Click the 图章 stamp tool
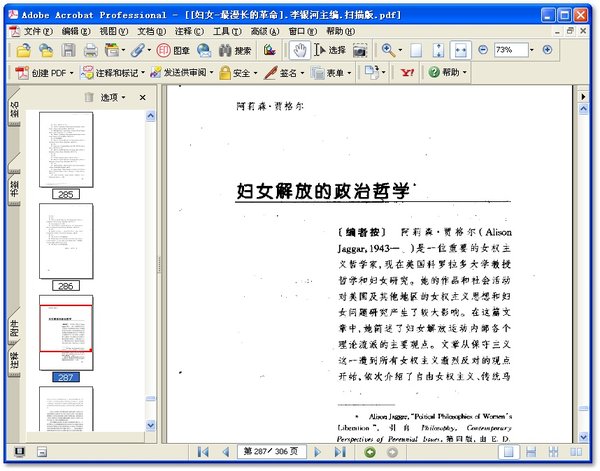 (173, 50)
